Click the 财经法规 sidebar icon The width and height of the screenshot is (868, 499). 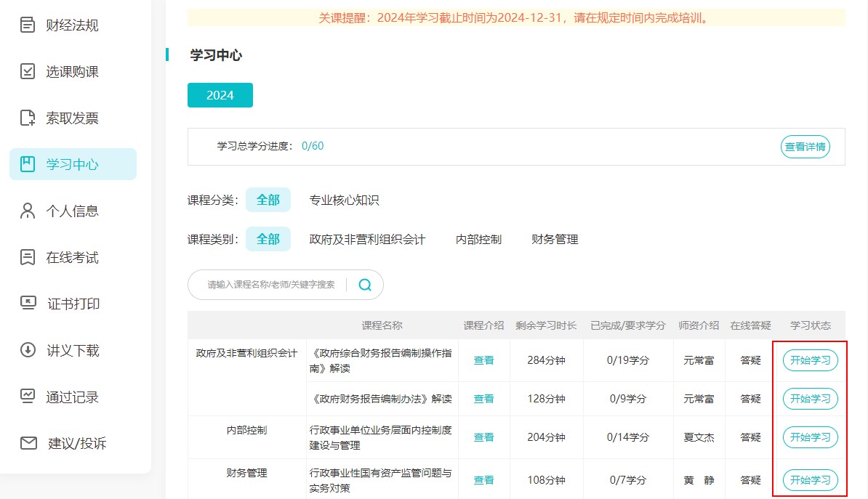point(28,25)
